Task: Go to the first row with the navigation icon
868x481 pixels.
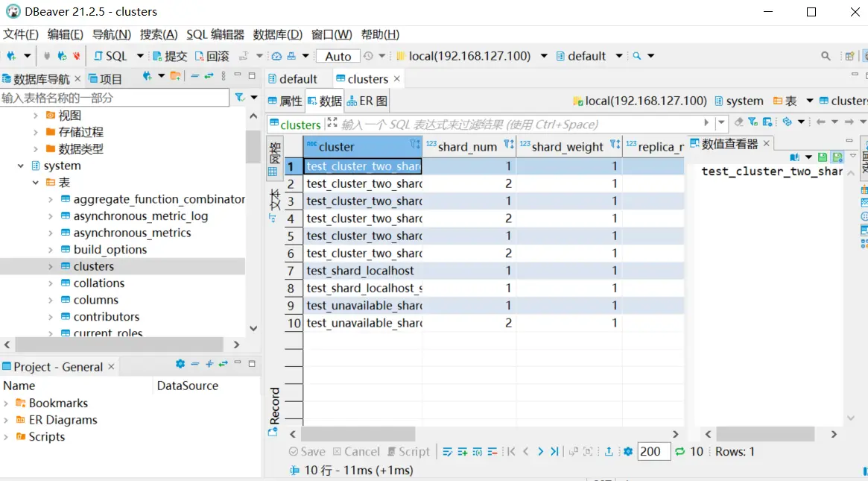Action: 511,452
